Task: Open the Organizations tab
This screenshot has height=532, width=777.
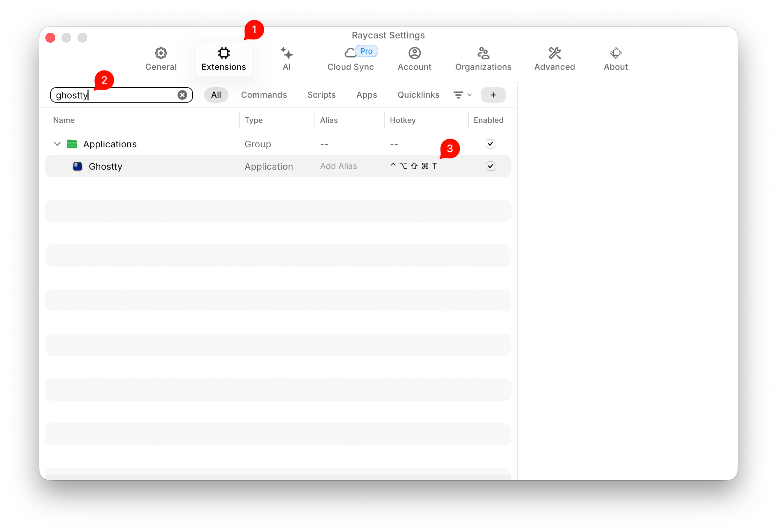Action: (x=483, y=59)
